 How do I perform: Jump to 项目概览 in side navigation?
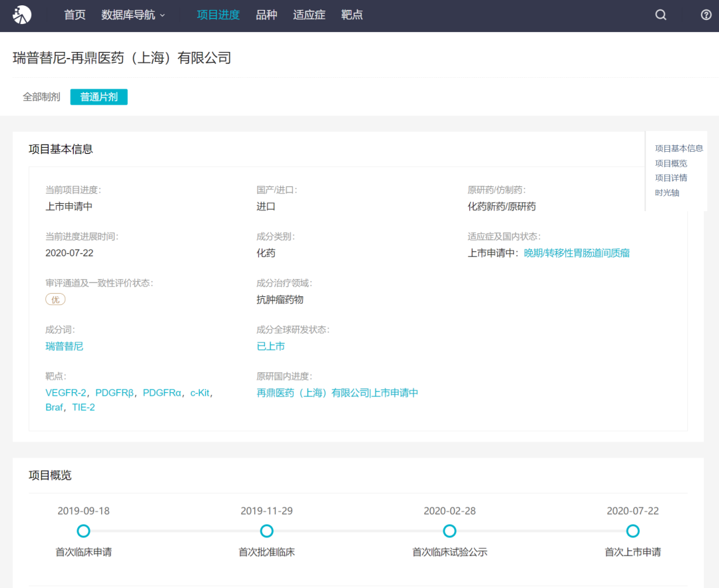click(x=671, y=163)
